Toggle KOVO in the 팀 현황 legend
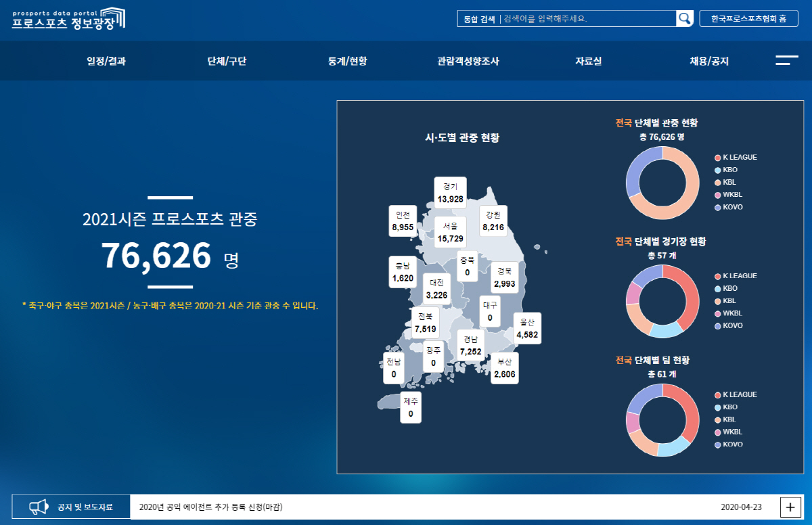The height and width of the screenshot is (525, 812). (x=729, y=444)
